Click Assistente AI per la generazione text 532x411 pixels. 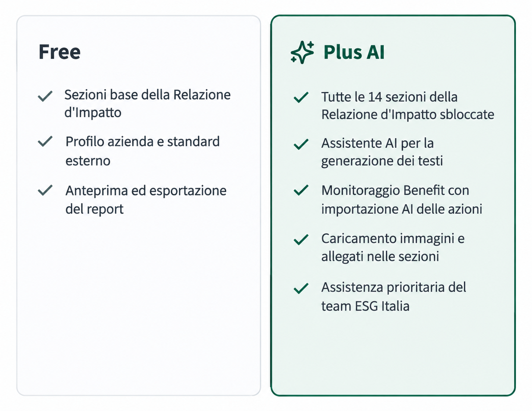pyautogui.click(x=382, y=152)
